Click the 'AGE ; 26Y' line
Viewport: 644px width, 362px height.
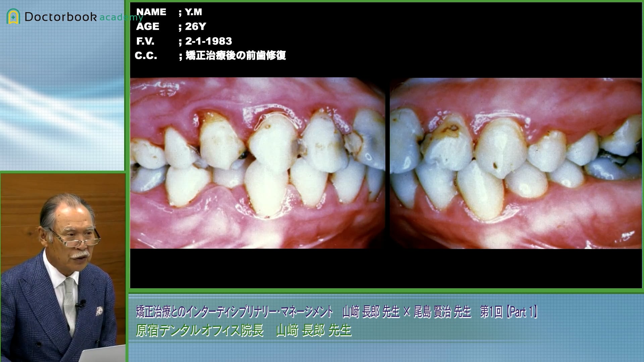pyautogui.click(x=171, y=26)
